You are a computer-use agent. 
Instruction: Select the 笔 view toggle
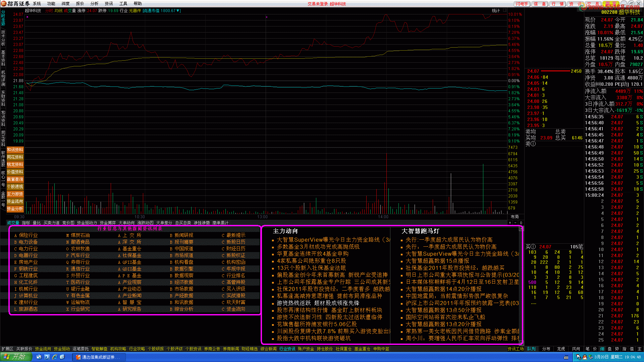[588, 349]
